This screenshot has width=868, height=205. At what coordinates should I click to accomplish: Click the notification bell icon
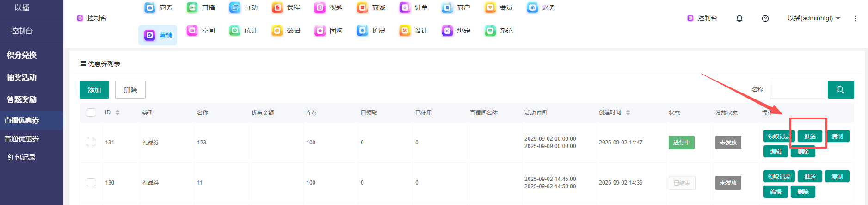point(739,19)
